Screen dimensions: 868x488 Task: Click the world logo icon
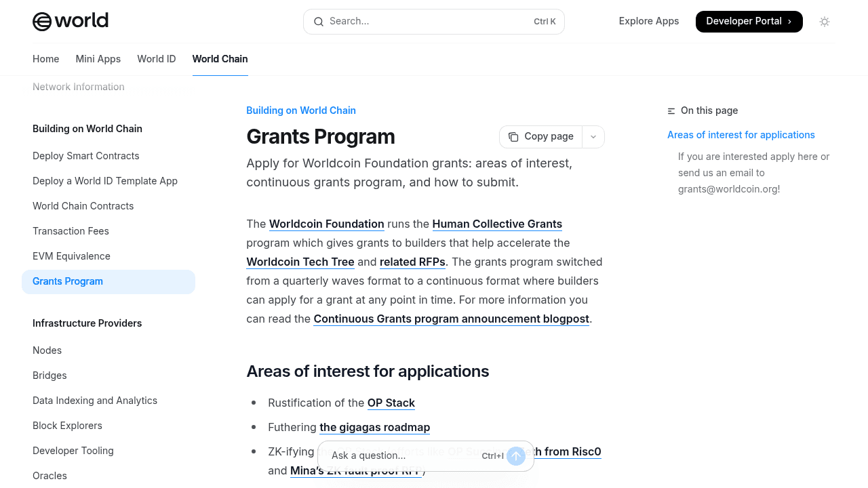(41, 21)
